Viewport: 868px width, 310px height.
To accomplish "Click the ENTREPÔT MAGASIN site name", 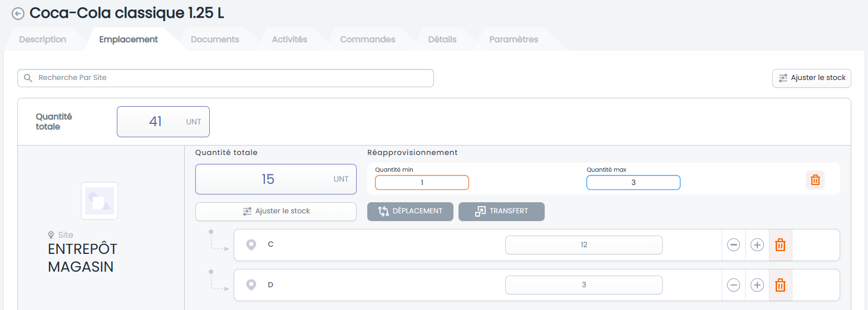I will (83, 258).
